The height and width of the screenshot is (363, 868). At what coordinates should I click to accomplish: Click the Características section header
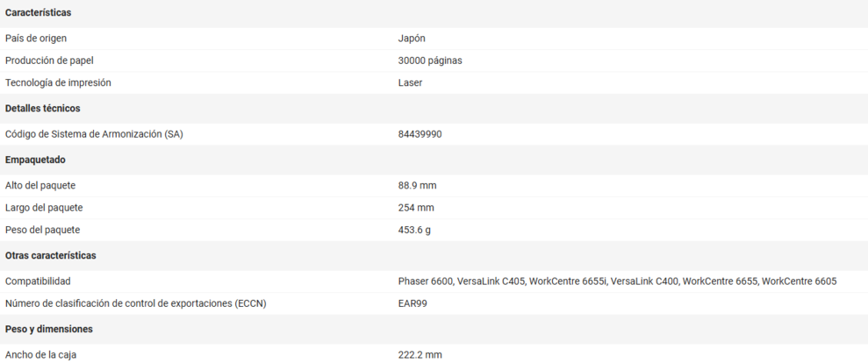(39, 13)
